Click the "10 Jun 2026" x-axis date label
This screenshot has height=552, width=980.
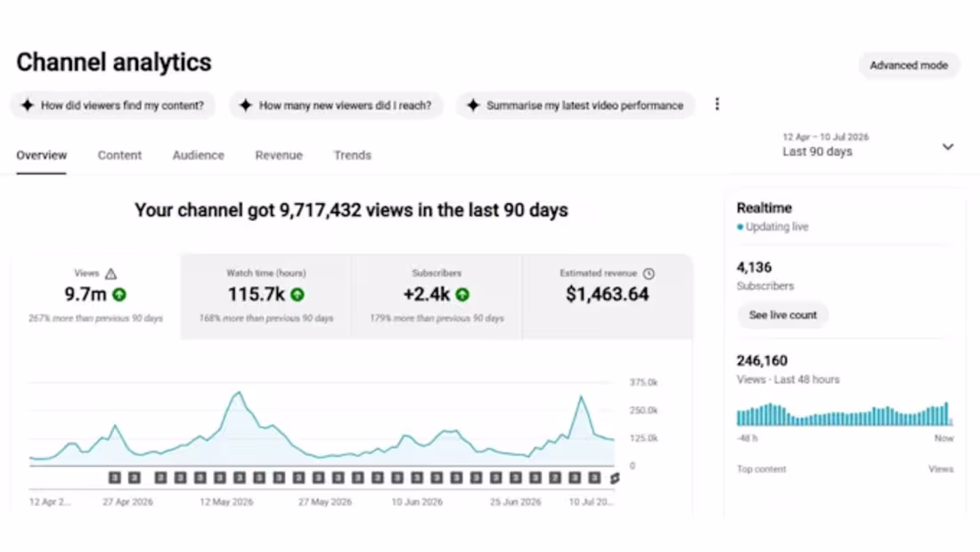point(417,502)
